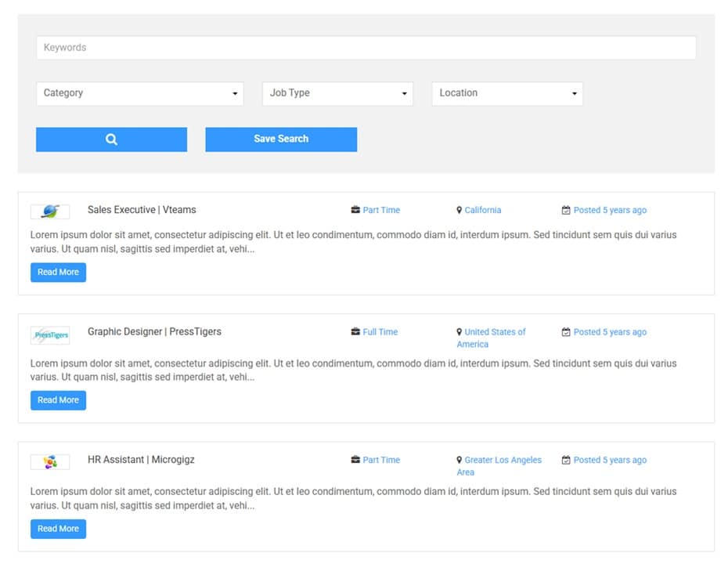728x564 pixels.
Task: Click Greater Los Angeles Area link
Action: (499, 465)
